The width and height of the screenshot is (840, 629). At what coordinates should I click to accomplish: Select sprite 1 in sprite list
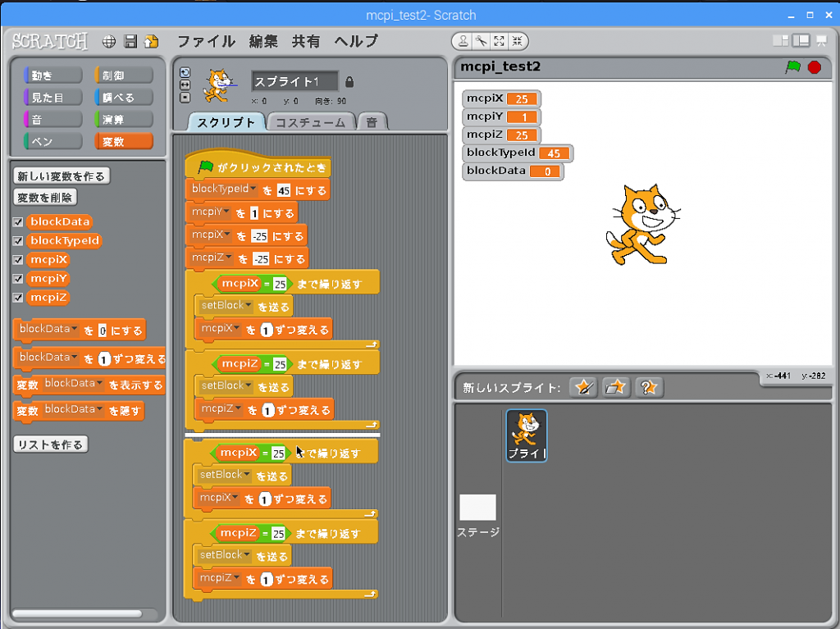point(527,435)
